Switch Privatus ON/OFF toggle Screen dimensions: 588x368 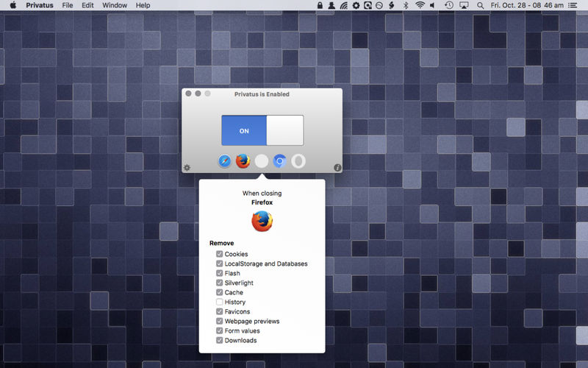262,130
